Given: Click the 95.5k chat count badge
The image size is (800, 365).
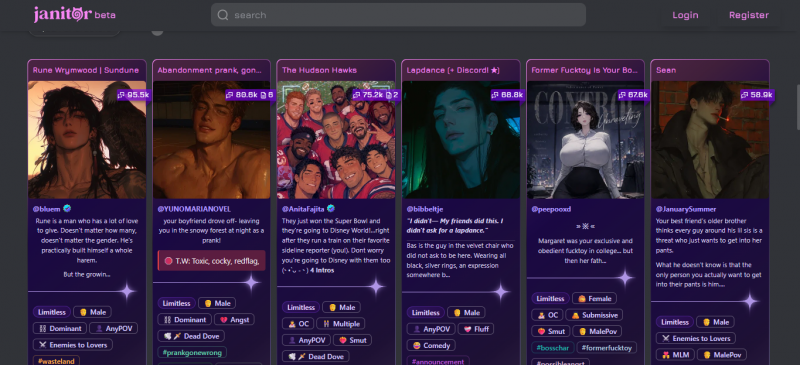Looking at the screenshot, I should 133,95.
